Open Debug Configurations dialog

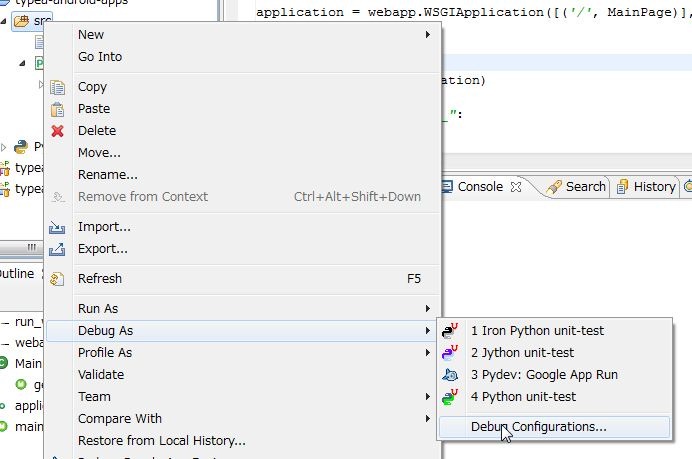tap(538, 427)
